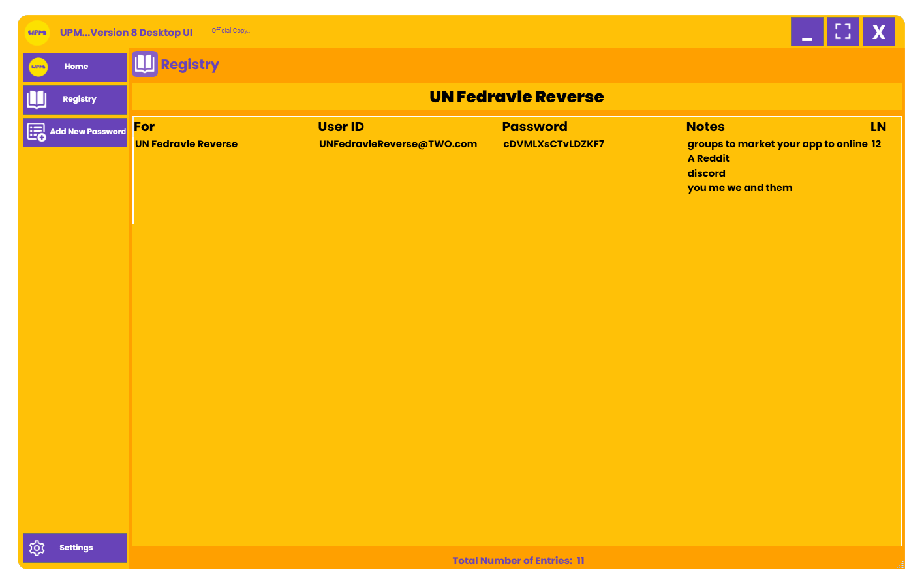Toggle fullscreen with the expand icon
This screenshot has height=583, width=924.
coord(843,31)
